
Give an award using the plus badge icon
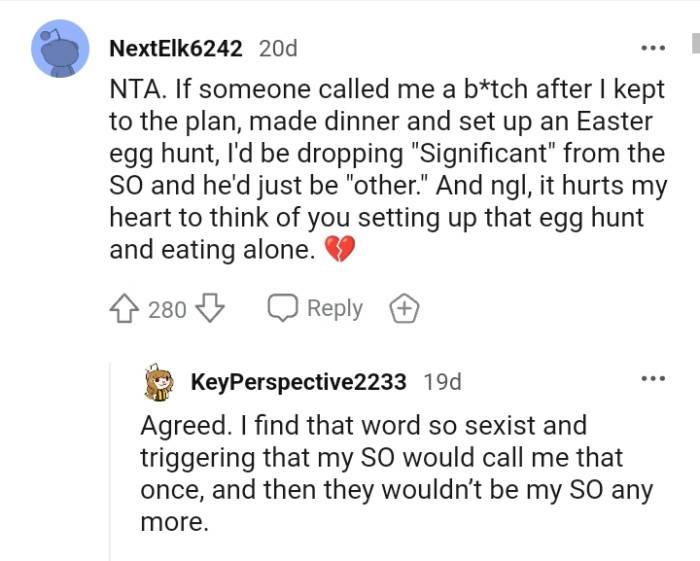(404, 309)
